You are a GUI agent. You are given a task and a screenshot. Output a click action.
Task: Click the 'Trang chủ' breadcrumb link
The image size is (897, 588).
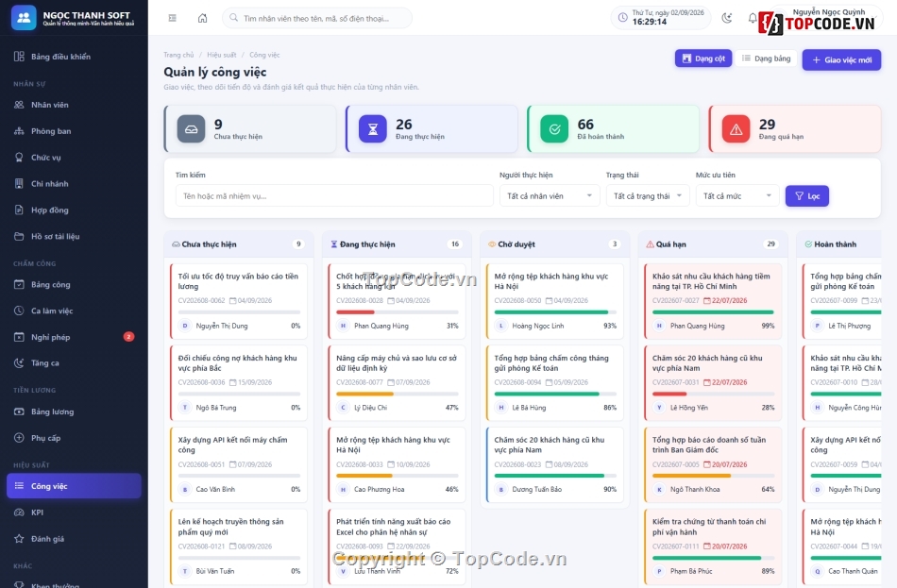tap(178, 55)
